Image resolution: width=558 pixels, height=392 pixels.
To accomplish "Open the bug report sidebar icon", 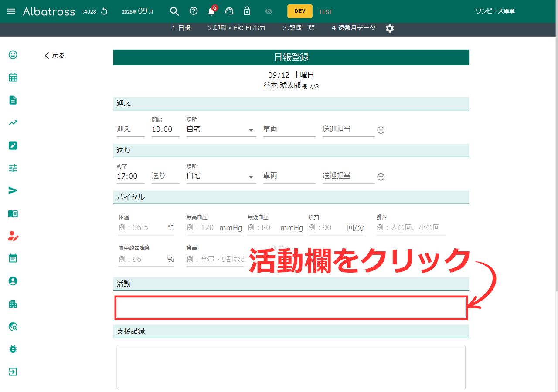I will [13, 349].
